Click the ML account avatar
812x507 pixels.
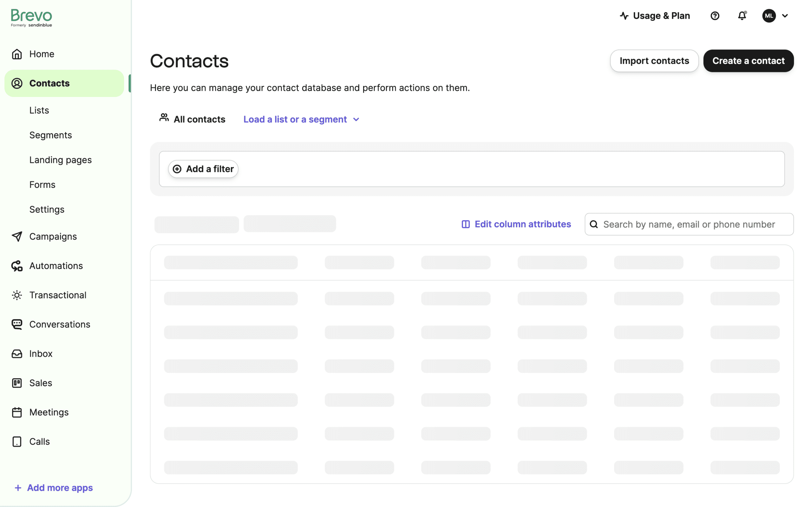(x=769, y=16)
